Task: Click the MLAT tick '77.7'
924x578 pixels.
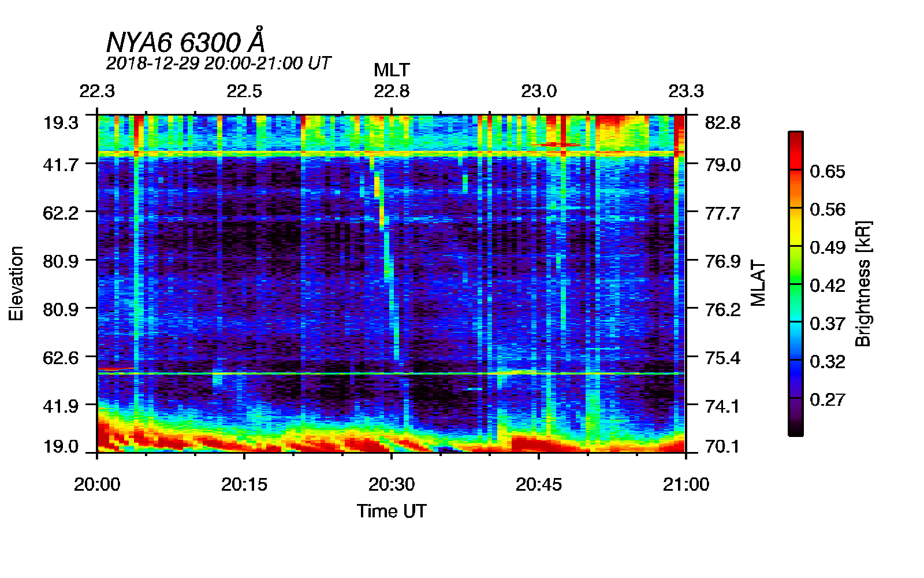Action: (x=722, y=213)
